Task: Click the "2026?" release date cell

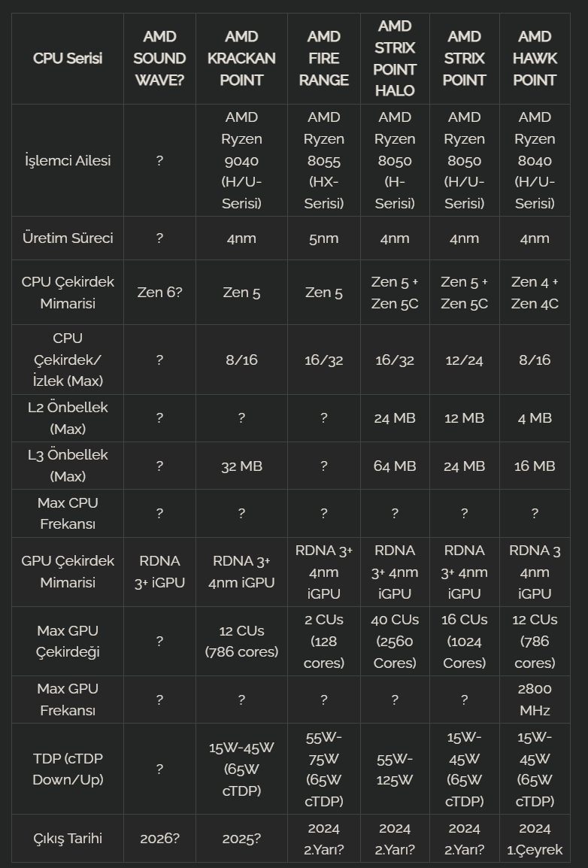Action: coord(159,839)
